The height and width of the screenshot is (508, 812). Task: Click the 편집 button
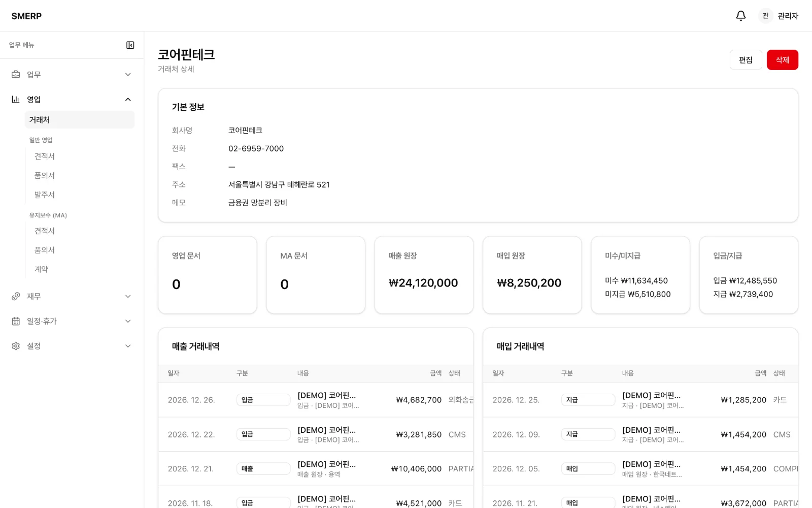click(746, 60)
